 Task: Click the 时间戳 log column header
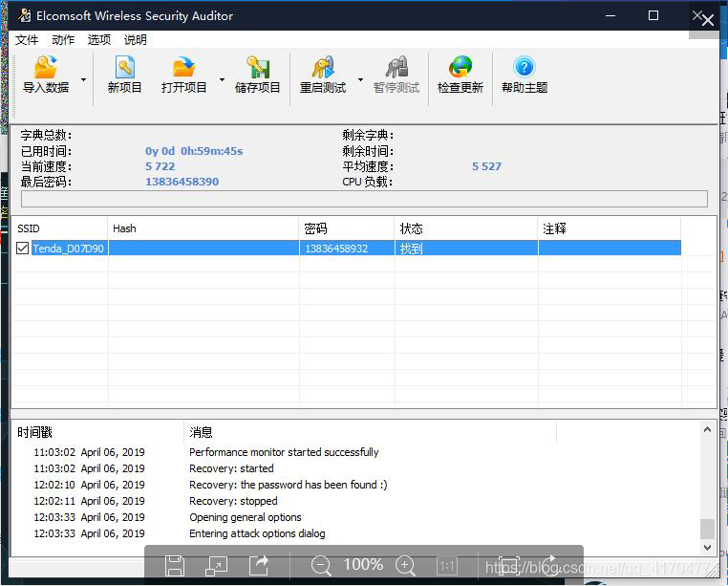pos(98,433)
